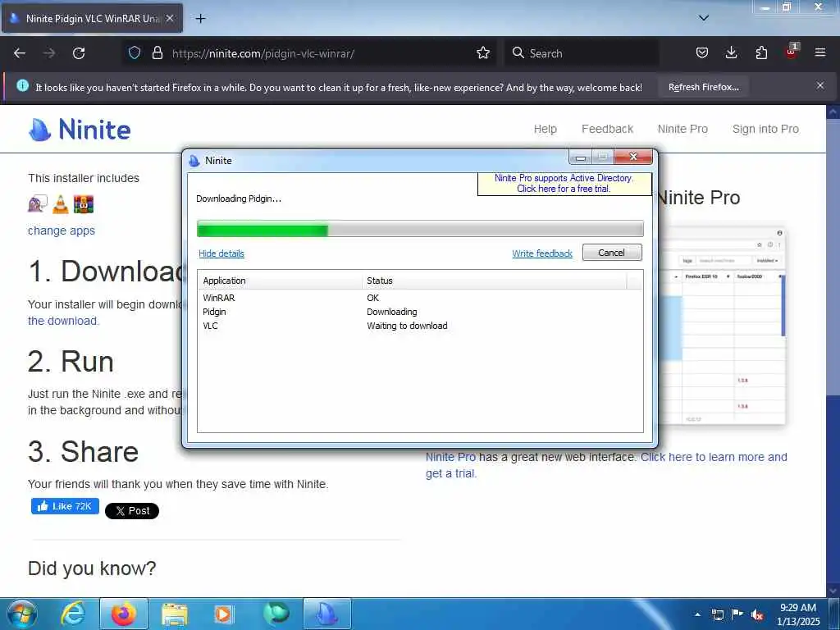This screenshot has width=840, height=630.
Task: Open Firefox downloads arrow icon
Action: tap(731, 52)
